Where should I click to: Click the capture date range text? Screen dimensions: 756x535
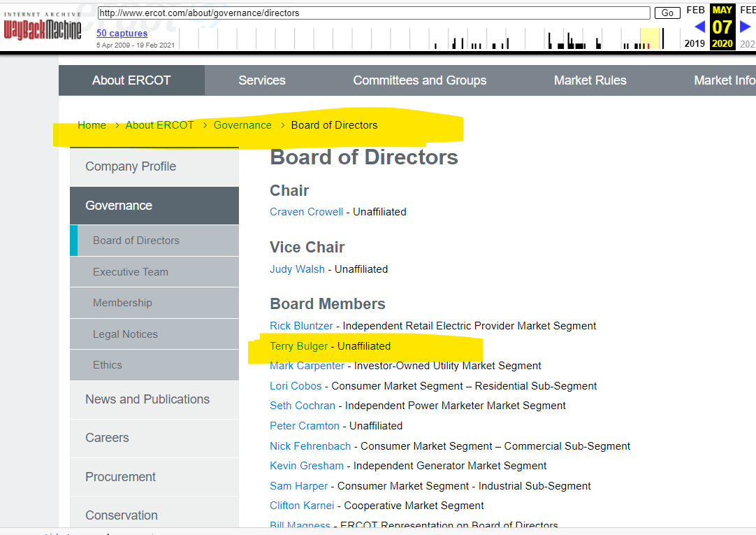coord(136,45)
